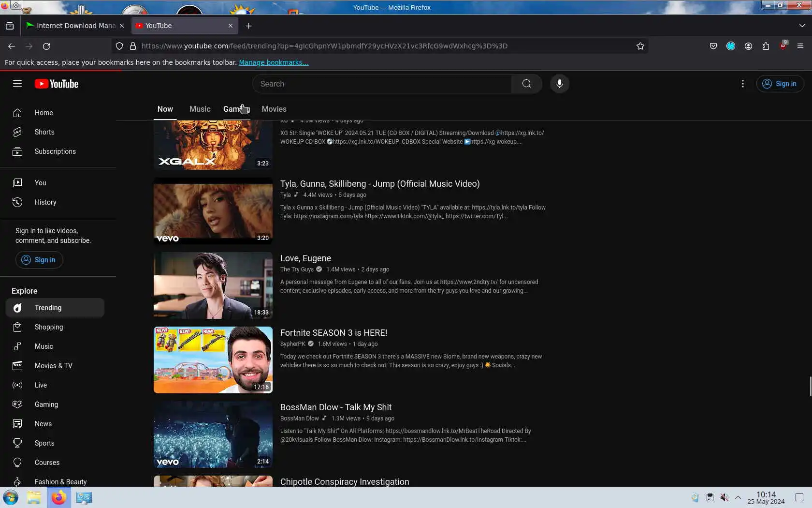
Task: Click the YouTube logo
Action: 57,84
